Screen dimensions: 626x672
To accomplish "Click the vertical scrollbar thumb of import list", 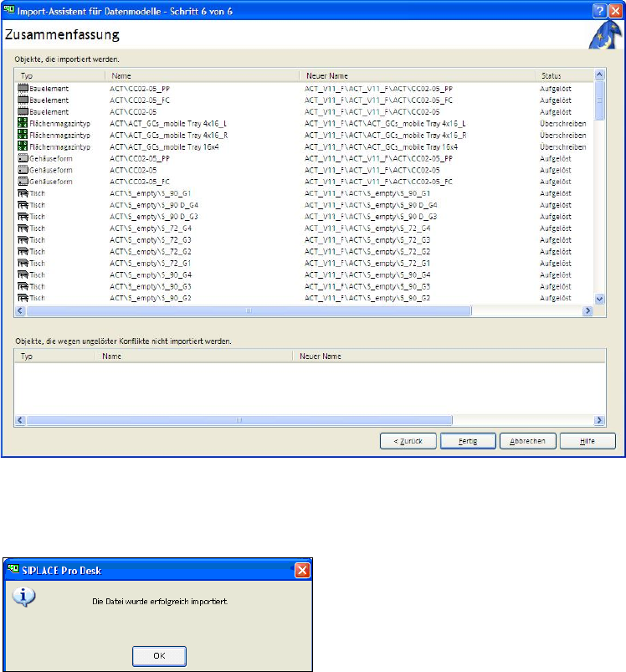I will 599,100.
